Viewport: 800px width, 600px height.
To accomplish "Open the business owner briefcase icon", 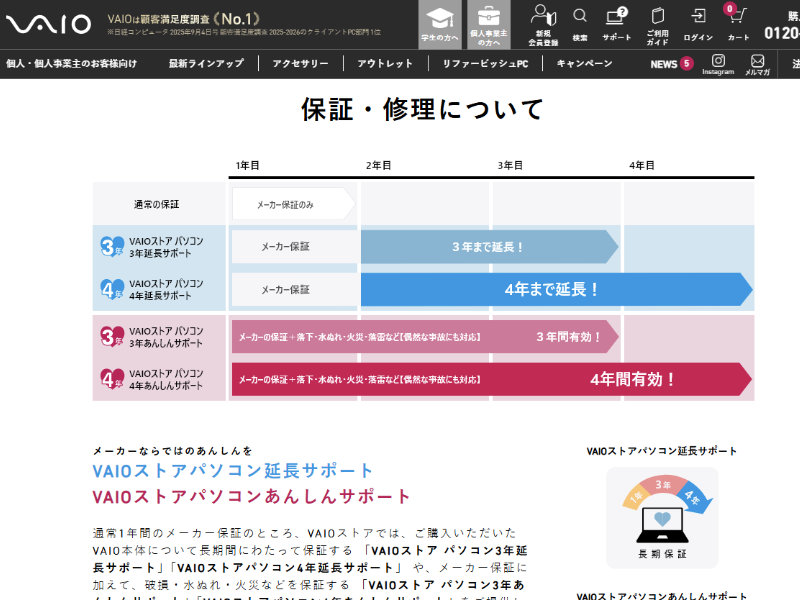I will 489,25.
